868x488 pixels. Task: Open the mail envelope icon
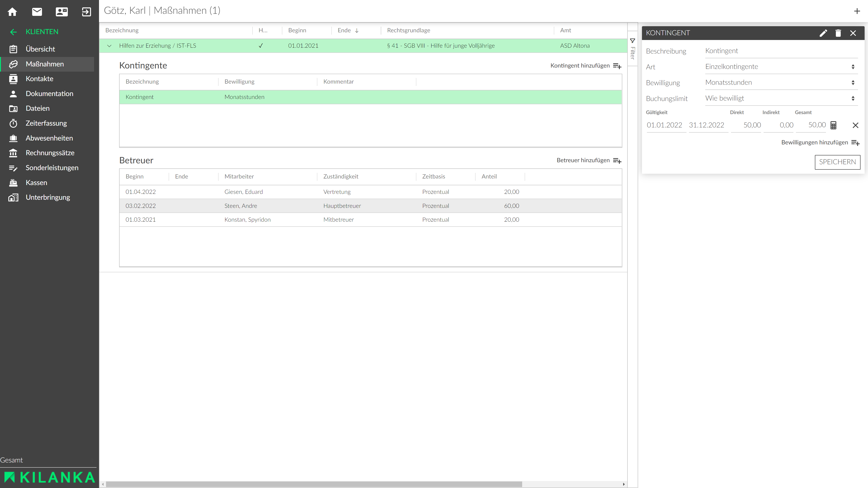click(x=37, y=12)
